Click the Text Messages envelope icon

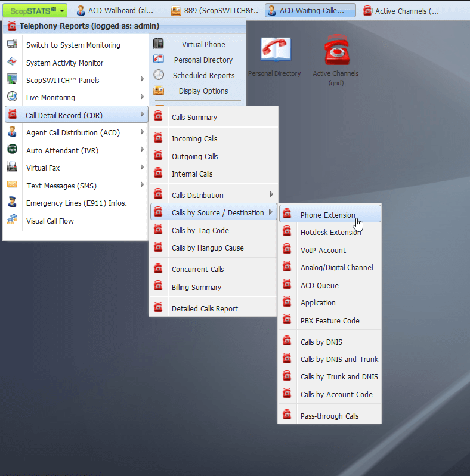click(13, 186)
